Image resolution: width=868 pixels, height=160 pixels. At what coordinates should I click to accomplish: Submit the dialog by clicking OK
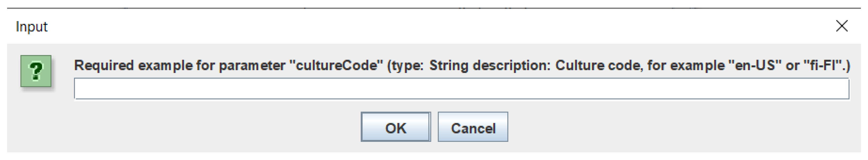click(396, 127)
